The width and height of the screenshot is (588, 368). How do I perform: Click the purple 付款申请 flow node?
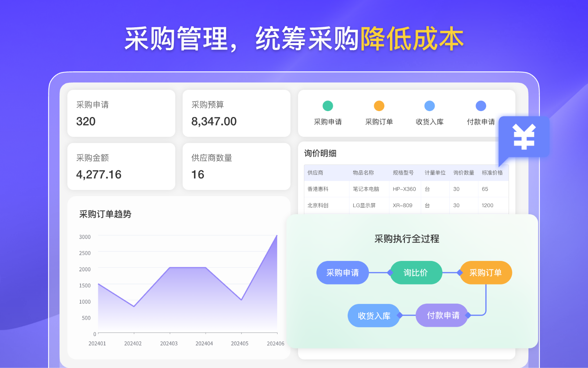click(x=442, y=315)
